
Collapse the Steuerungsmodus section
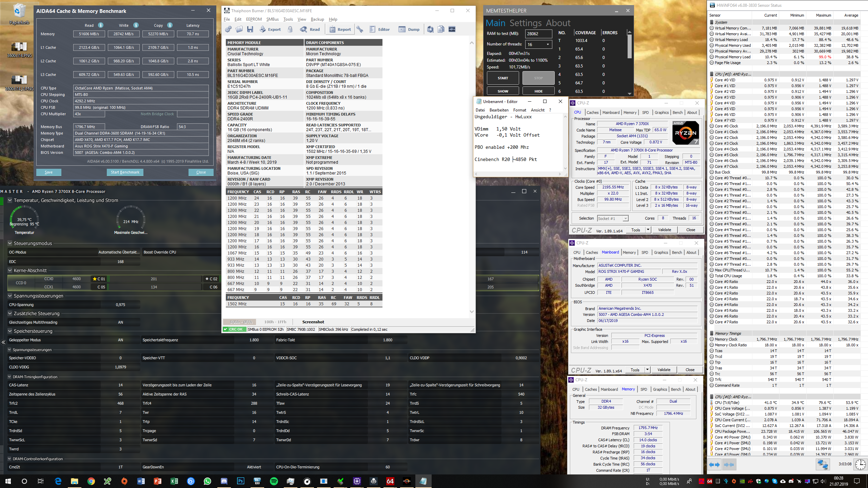pos(10,243)
